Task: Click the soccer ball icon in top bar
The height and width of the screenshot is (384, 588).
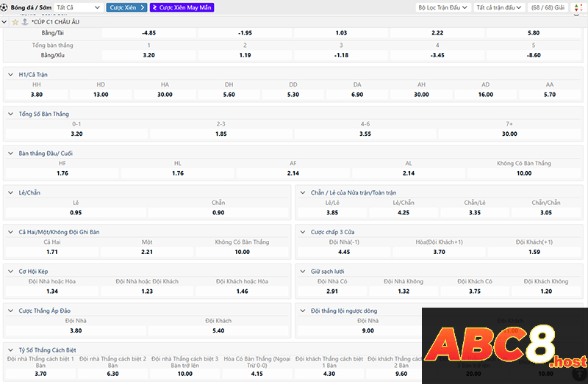Action: [x=5, y=7]
